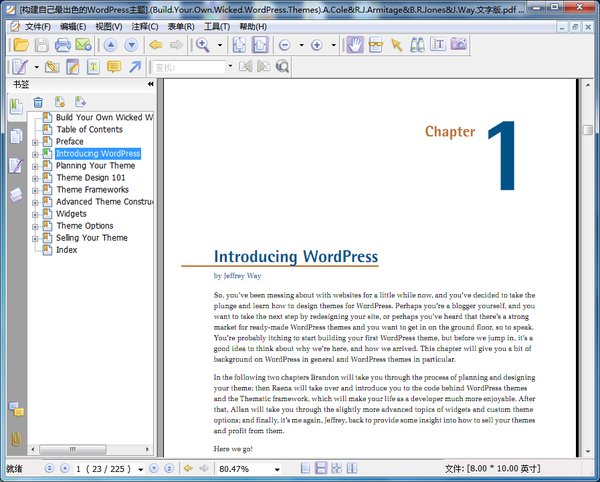Screen dimensions: 600x482
Task: Switch to single page layout
Action: (x=305, y=468)
